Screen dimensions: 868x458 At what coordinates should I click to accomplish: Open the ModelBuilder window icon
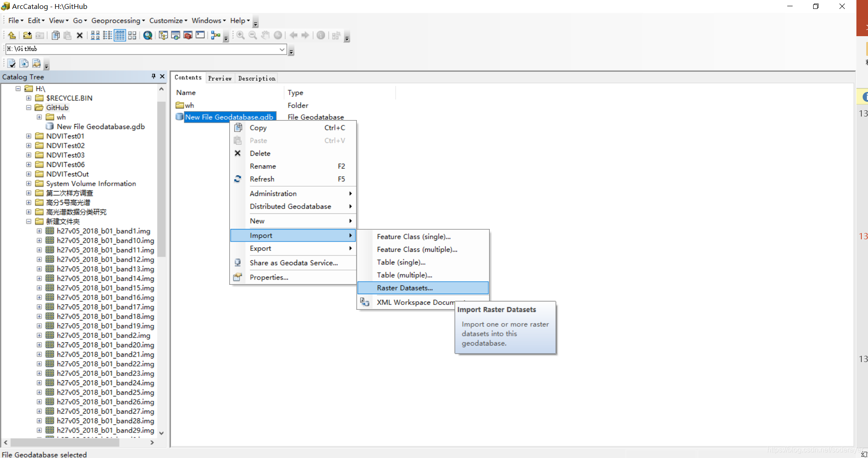pos(216,35)
